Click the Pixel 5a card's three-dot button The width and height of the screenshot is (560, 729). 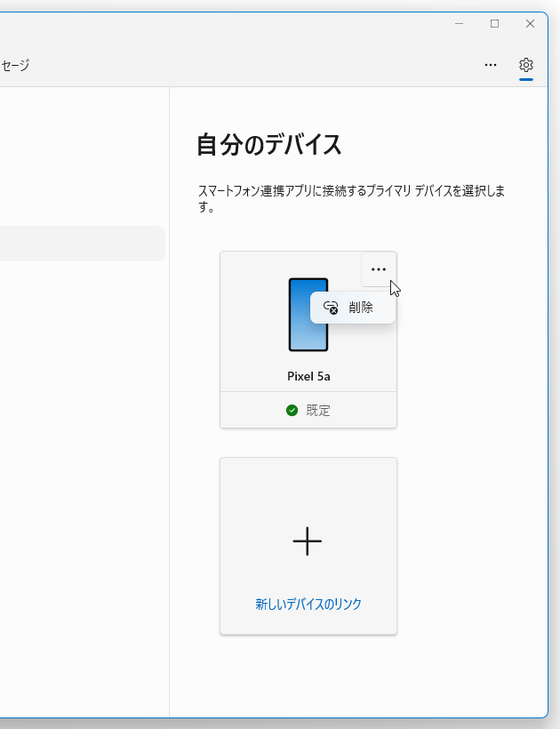[379, 269]
